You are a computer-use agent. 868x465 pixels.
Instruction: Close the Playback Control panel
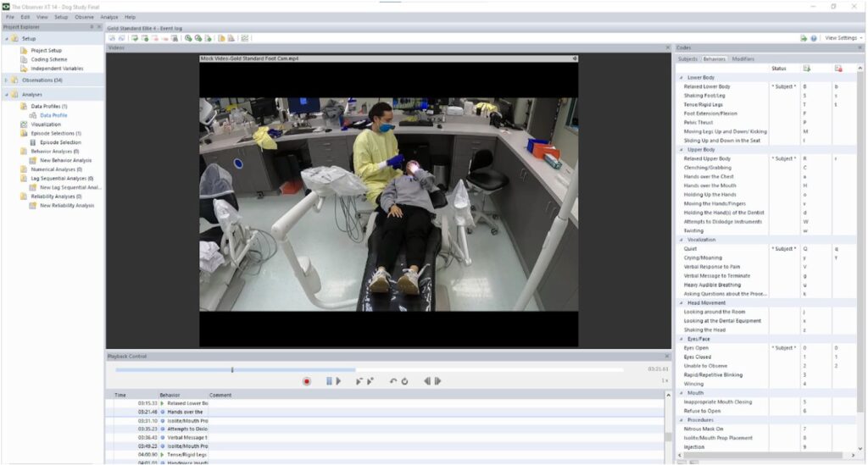669,357
